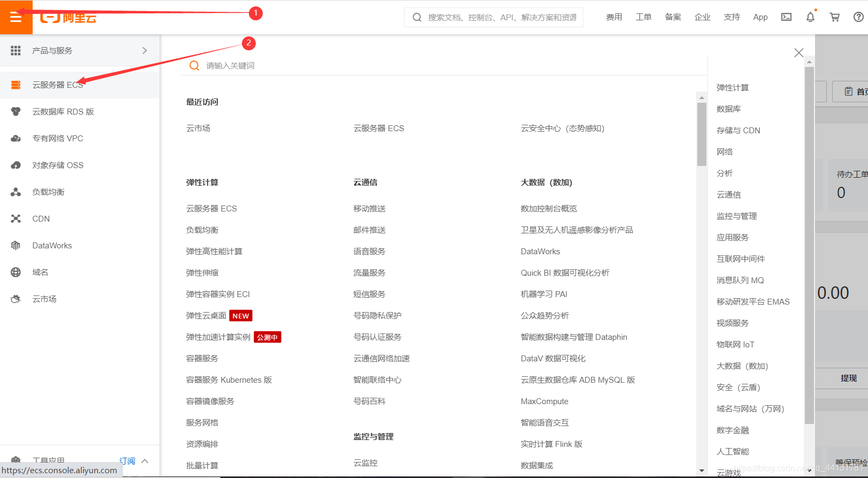The image size is (868, 478).
Task: Open 弹性云桌面 NEW link
Action: (x=219, y=315)
